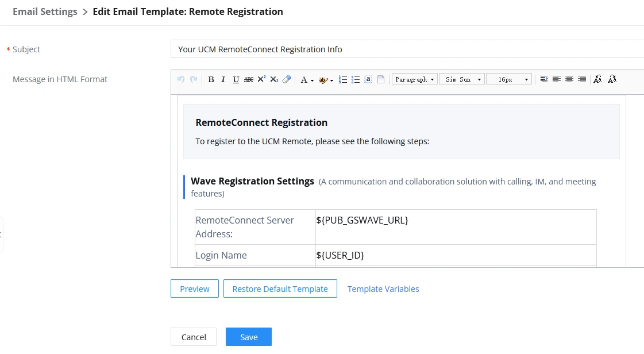Go back to Email Settings breadcrumb
The width and height of the screenshot is (644, 354).
click(45, 11)
